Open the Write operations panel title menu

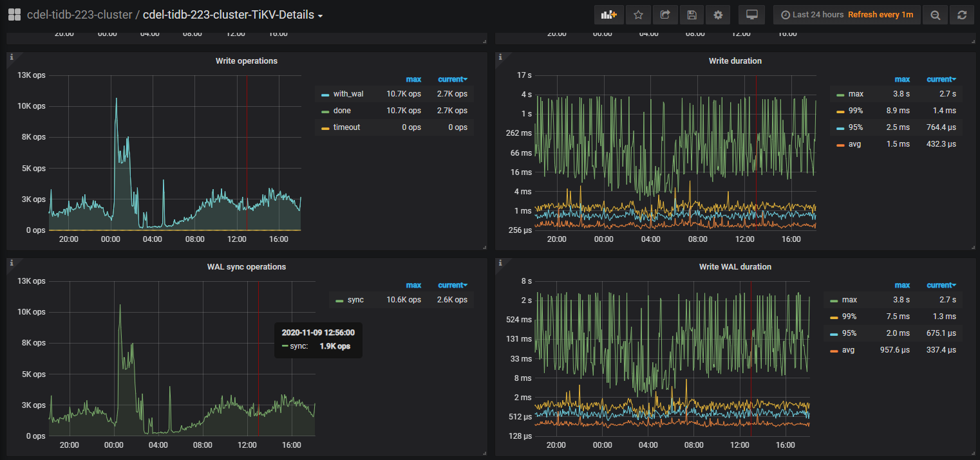click(246, 61)
